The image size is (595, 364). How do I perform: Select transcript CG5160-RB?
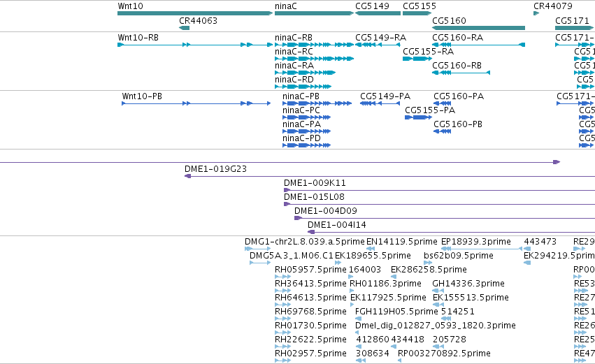461,73
